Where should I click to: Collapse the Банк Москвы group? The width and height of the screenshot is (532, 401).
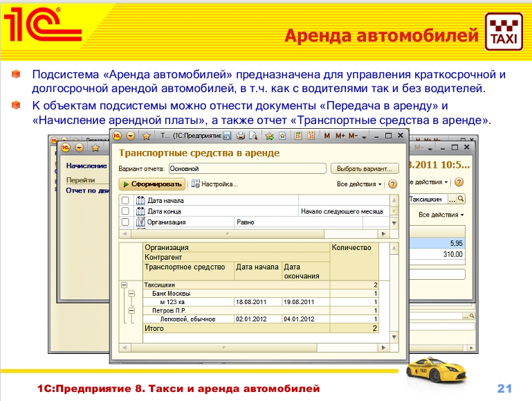coord(131,294)
